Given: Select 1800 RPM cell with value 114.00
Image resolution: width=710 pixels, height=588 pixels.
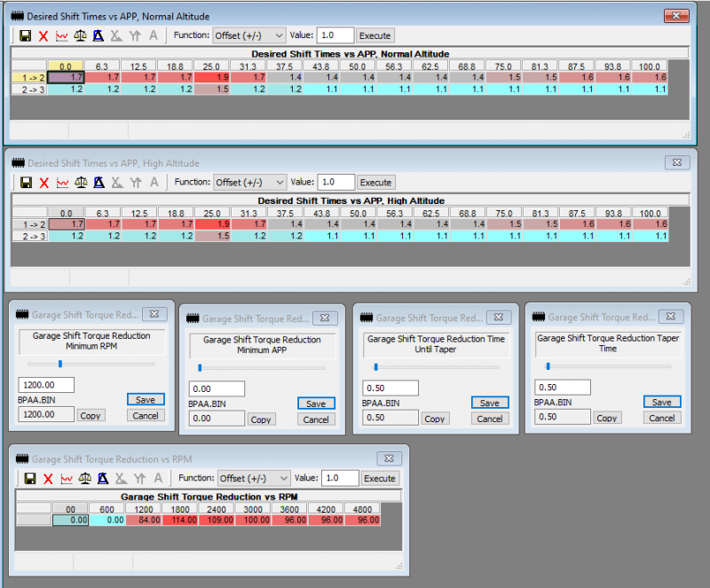Looking at the screenshot, I should pos(182,521).
